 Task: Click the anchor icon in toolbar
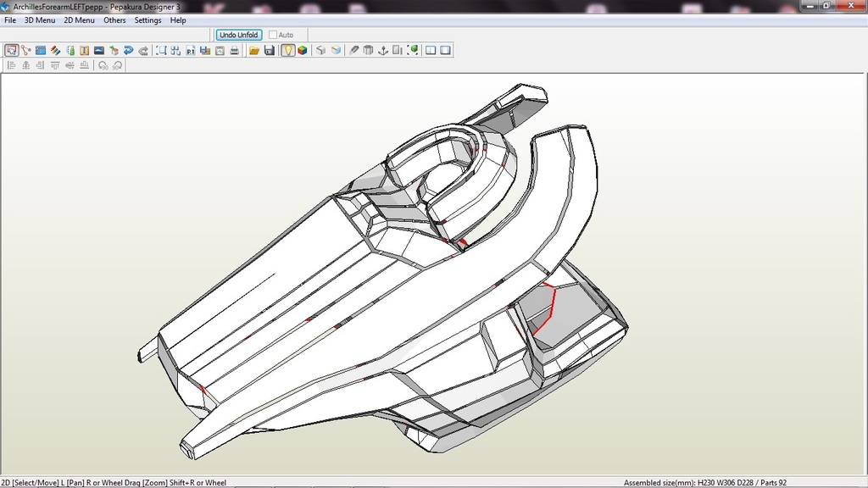382,51
